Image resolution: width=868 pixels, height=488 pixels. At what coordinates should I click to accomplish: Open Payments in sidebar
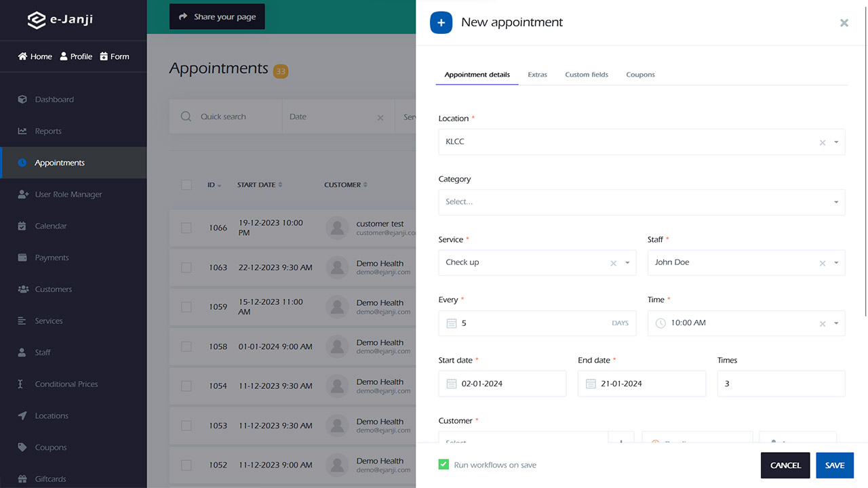(x=73, y=258)
